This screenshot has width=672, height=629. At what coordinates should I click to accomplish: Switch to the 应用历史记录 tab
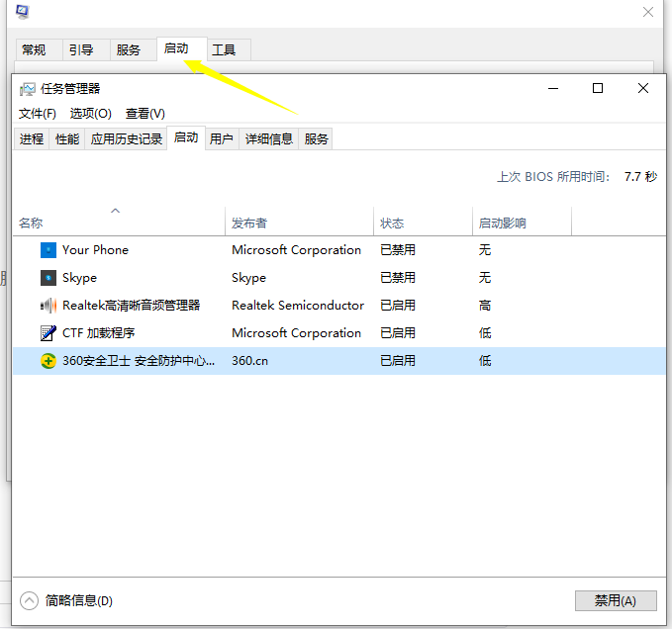pyautogui.click(x=126, y=138)
